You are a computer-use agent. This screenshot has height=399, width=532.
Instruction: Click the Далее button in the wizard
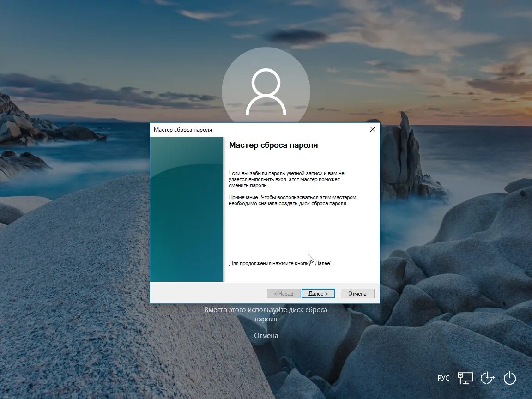(318, 294)
